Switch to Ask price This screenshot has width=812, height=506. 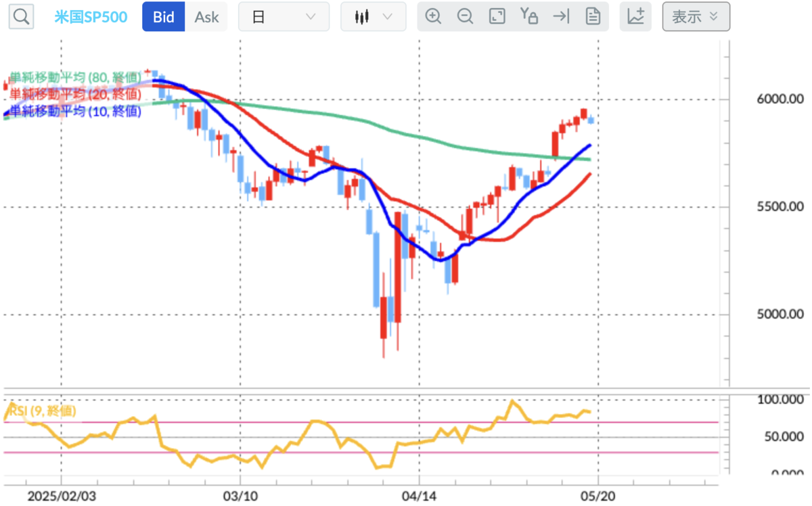point(206,17)
